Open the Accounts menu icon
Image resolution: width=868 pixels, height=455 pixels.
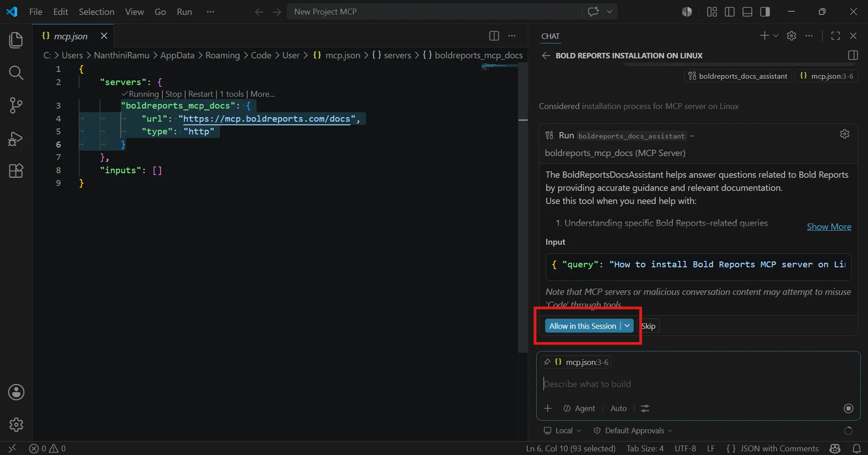16,392
